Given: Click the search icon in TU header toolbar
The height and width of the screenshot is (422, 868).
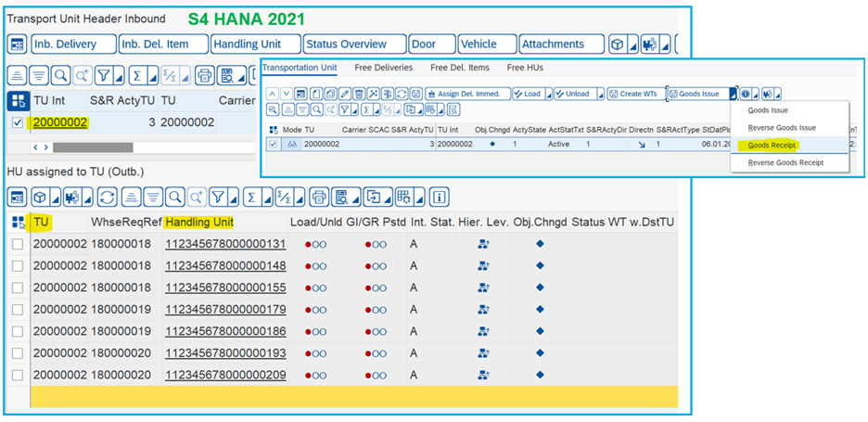Looking at the screenshot, I should (x=60, y=75).
